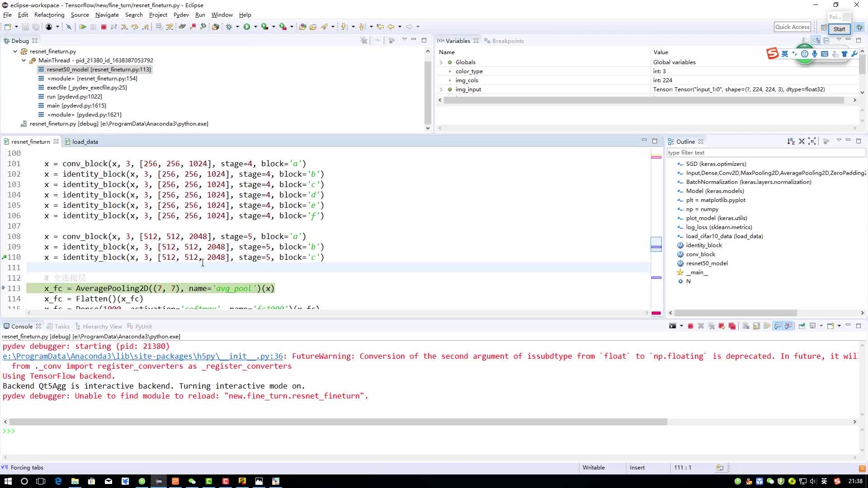Viewport: 868px width, 488px height.
Task: Click the Terminate icon in Console toolbar
Action: tap(690, 326)
